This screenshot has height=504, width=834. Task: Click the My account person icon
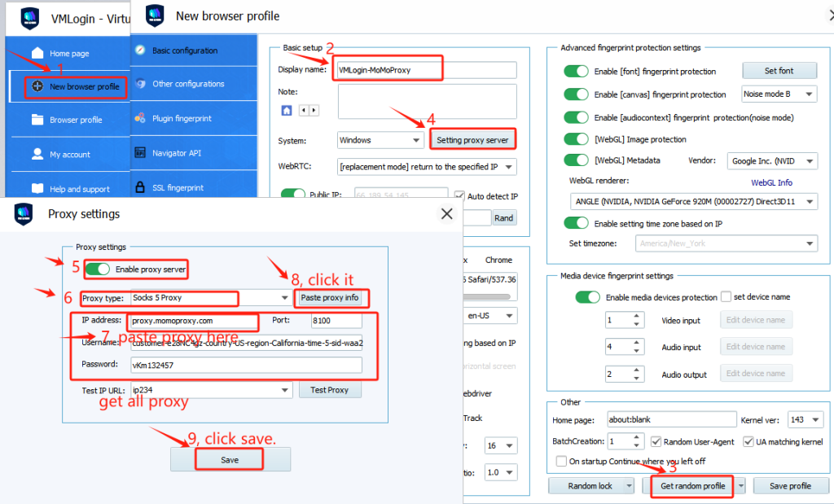[x=37, y=154]
